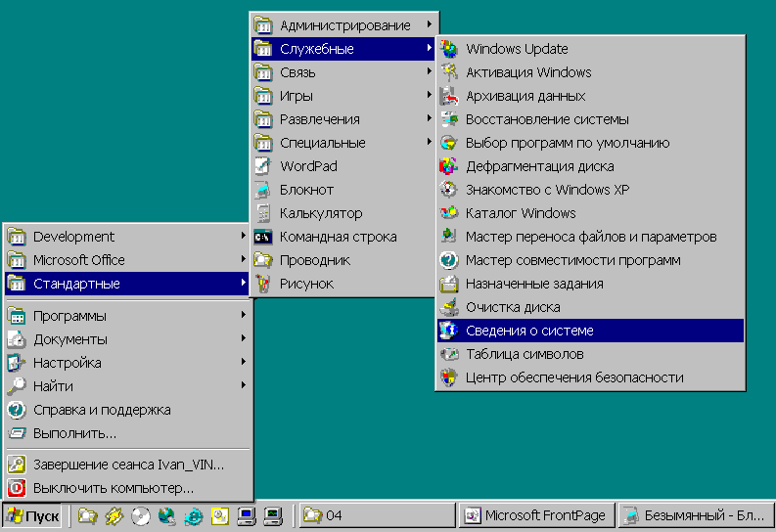The image size is (776, 532).
Task: Click the Знакомство с Windows XP icon
Action: pos(449,190)
